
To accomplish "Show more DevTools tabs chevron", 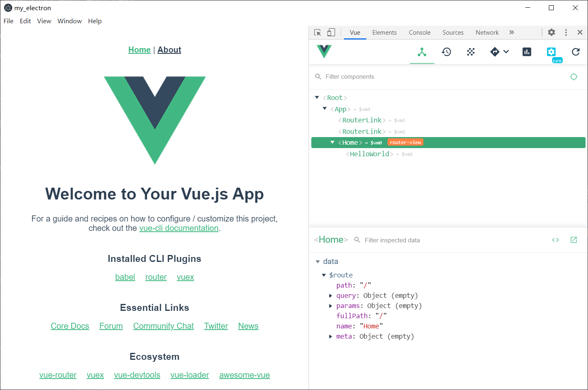I will pyautogui.click(x=511, y=32).
